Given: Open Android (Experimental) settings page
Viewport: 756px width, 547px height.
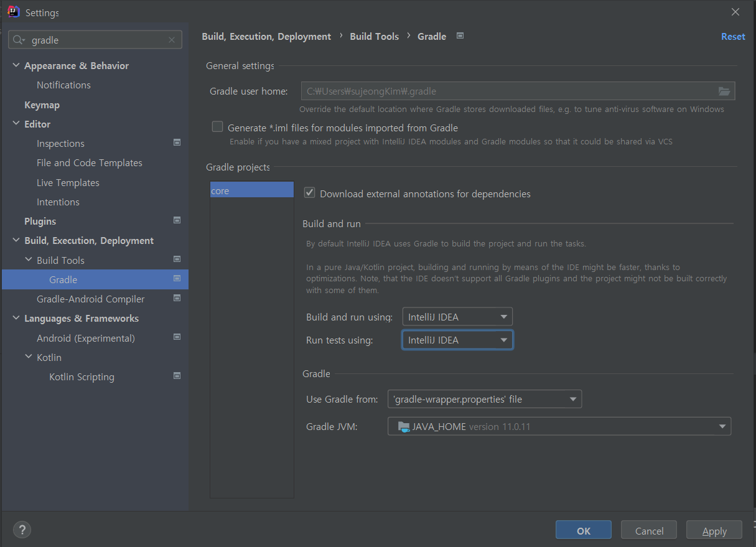Looking at the screenshot, I should click(x=86, y=339).
